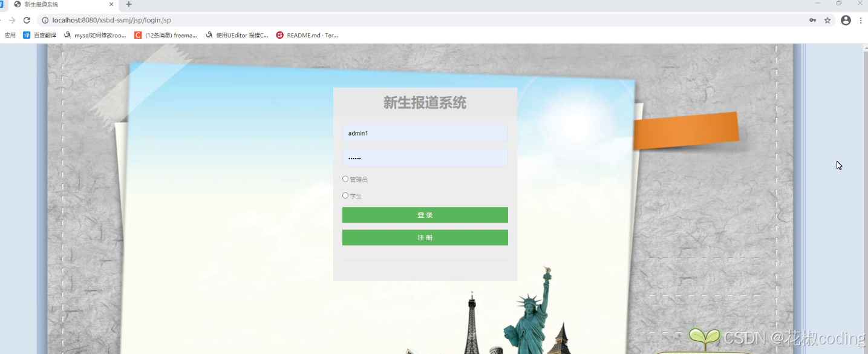This screenshot has height=354, width=868.
Task: Click the forward navigation arrow
Action: (x=11, y=20)
